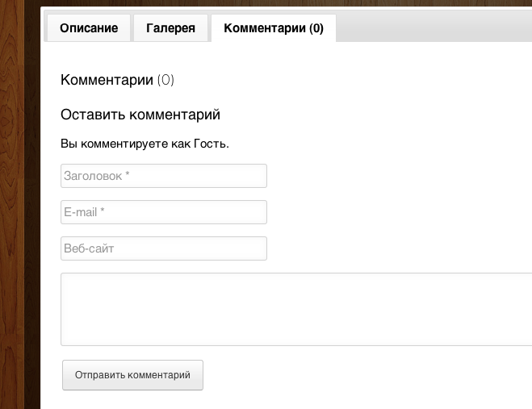Switch to the Описание tab
The height and width of the screenshot is (409, 532).
coord(89,28)
